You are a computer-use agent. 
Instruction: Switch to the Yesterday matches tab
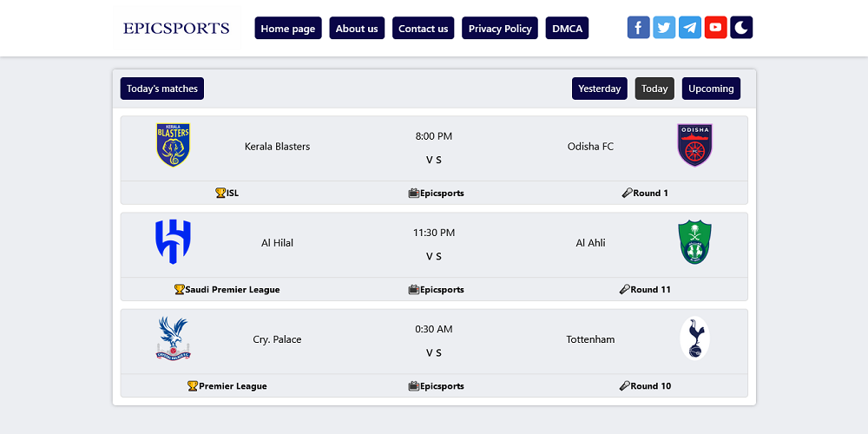[600, 89]
